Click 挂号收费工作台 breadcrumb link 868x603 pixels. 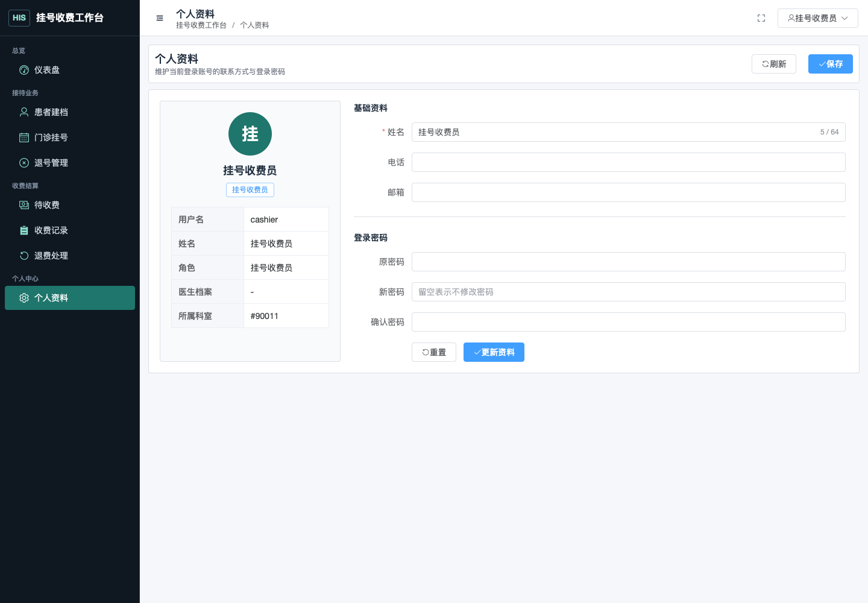point(201,25)
